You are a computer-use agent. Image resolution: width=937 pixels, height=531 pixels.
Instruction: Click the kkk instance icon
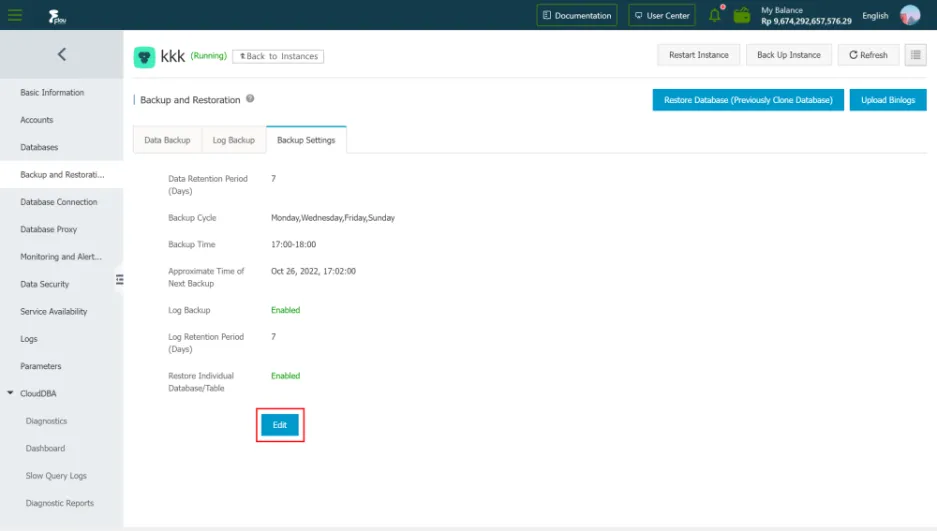point(144,57)
